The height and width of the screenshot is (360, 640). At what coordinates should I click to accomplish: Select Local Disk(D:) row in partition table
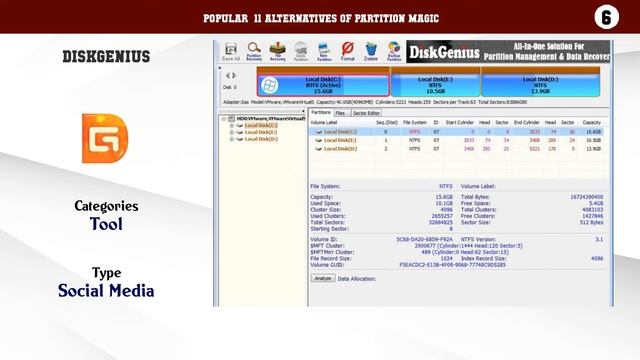(x=456, y=149)
